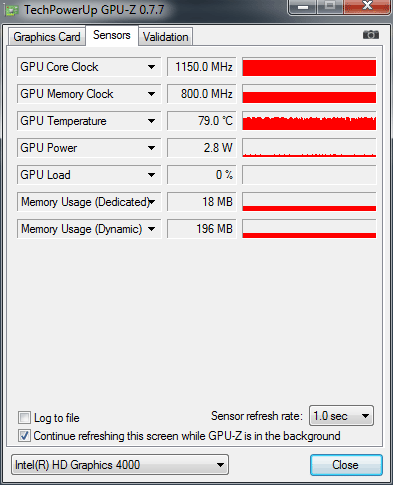
Task: Enable the Log to file checkbox
Action: (24, 417)
